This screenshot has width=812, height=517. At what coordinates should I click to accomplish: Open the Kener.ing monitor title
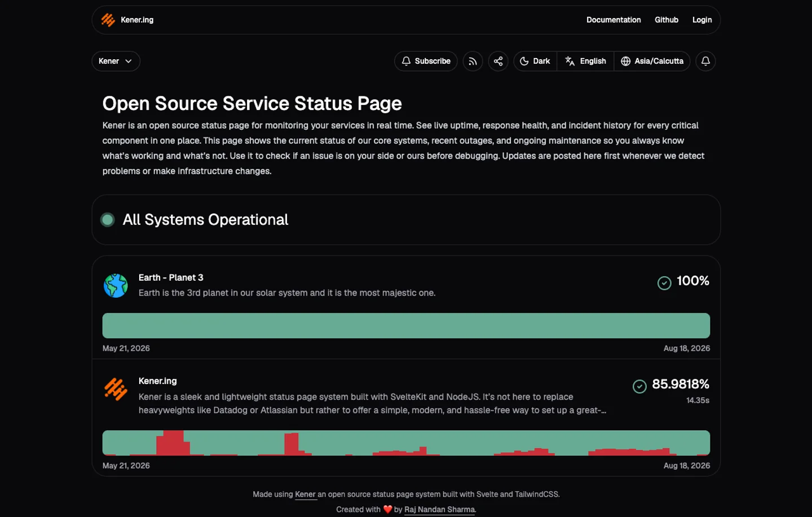pos(158,381)
